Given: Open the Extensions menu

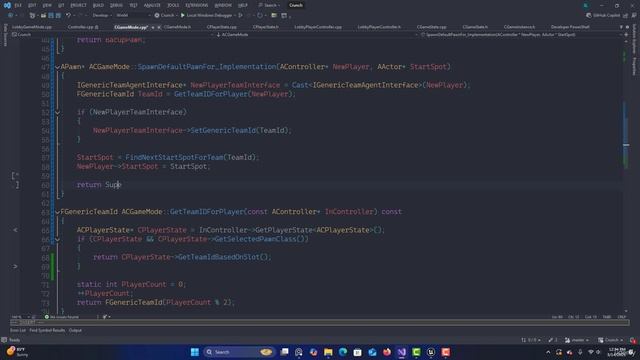Looking at the screenshot, I should click(x=196, y=5).
